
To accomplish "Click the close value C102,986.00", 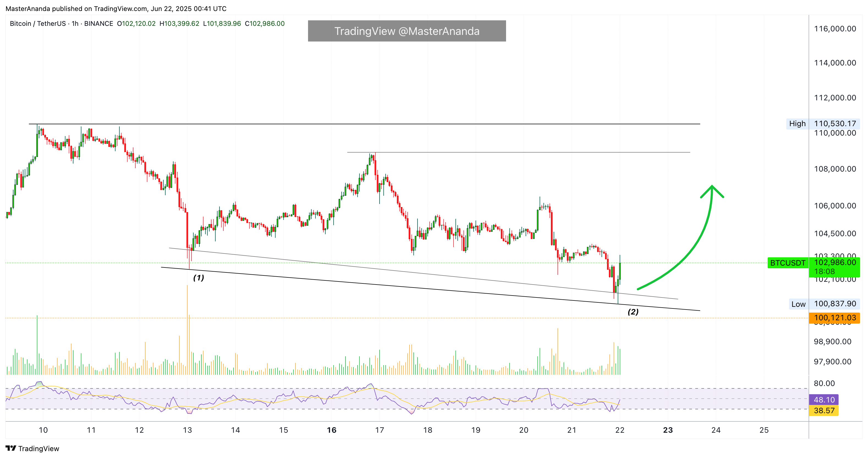I will pyautogui.click(x=265, y=24).
